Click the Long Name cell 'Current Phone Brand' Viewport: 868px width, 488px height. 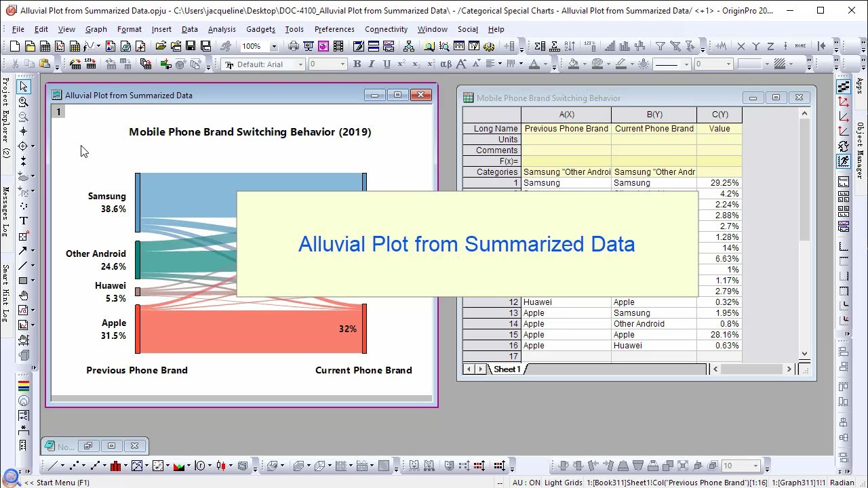coord(654,128)
